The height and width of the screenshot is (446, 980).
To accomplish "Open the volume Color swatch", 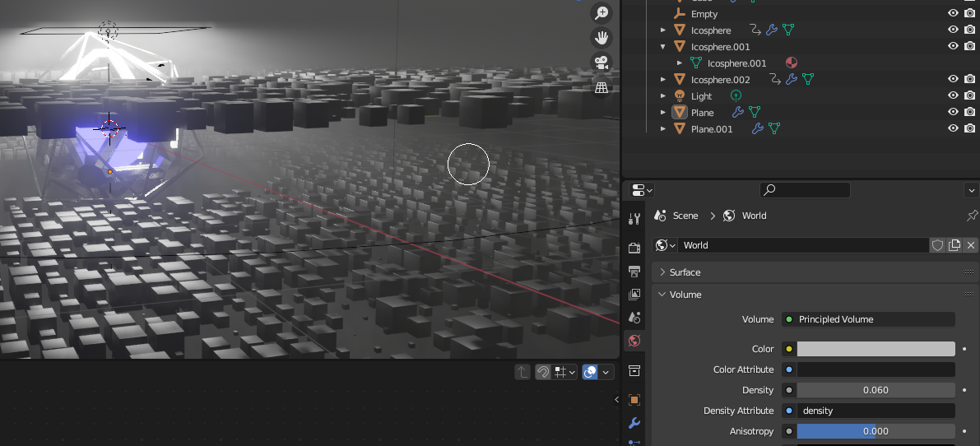I will tap(875, 349).
